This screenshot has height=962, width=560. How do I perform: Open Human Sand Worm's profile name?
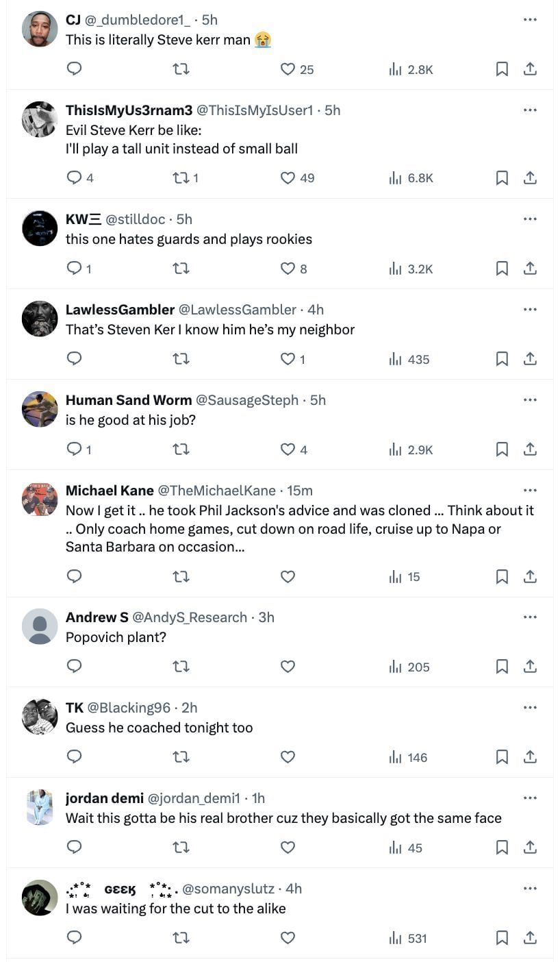pyautogui.click(x=129, y=400)
